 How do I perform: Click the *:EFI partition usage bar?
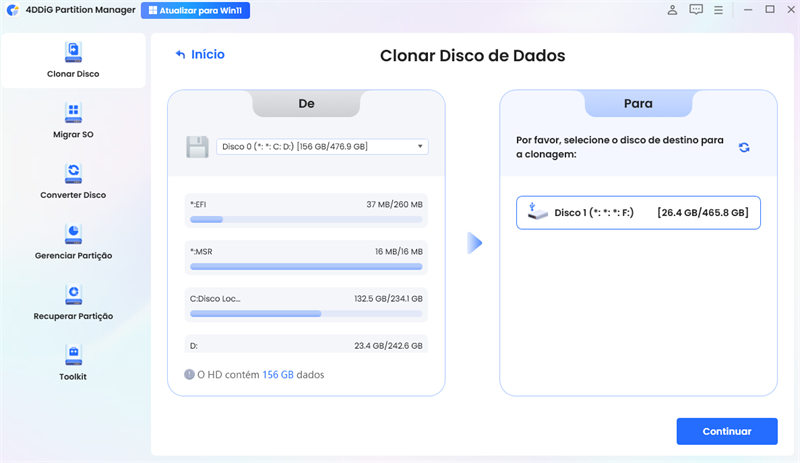click(x=306, y=220)
